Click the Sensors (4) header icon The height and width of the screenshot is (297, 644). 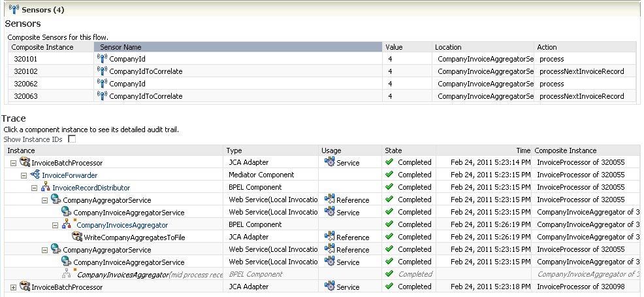click(13, 9)
